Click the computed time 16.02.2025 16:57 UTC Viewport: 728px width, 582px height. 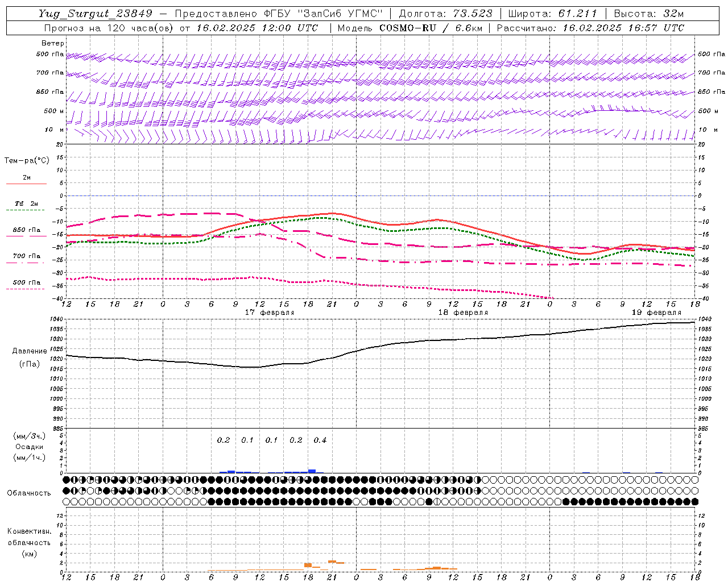coord(623,28)
